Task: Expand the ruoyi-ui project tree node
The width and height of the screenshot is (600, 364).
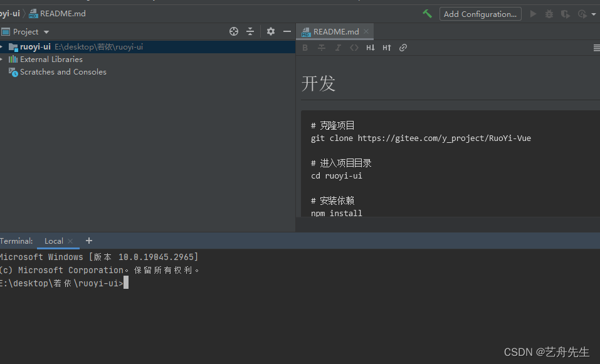Action: [4, 46]
